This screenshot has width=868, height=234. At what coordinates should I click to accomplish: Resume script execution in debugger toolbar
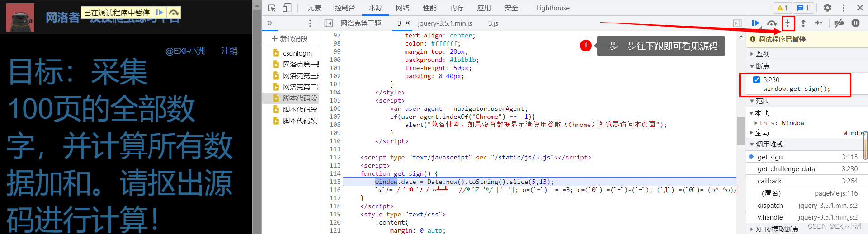(755, 23)
